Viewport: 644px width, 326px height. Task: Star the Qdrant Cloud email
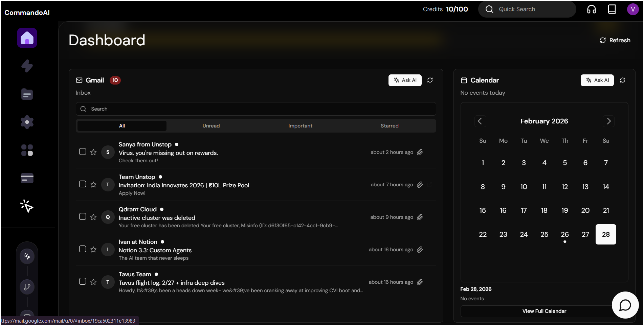(x=93, y=217)
